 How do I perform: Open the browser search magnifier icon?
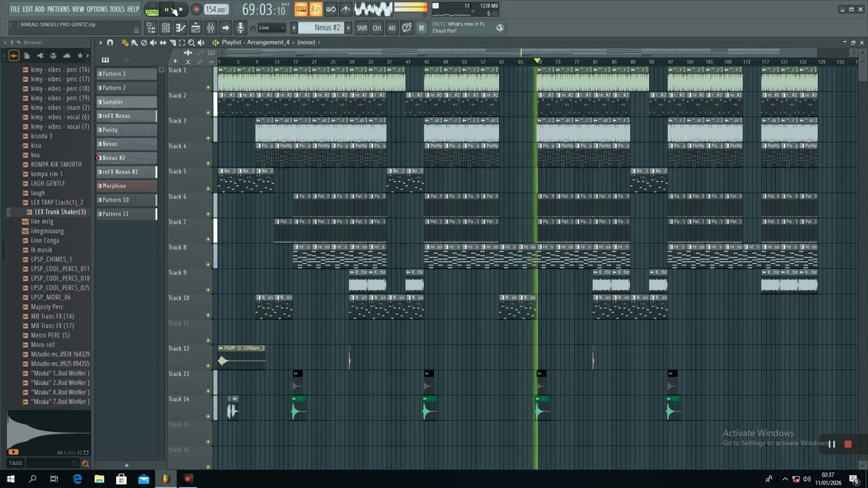[85, 464]
